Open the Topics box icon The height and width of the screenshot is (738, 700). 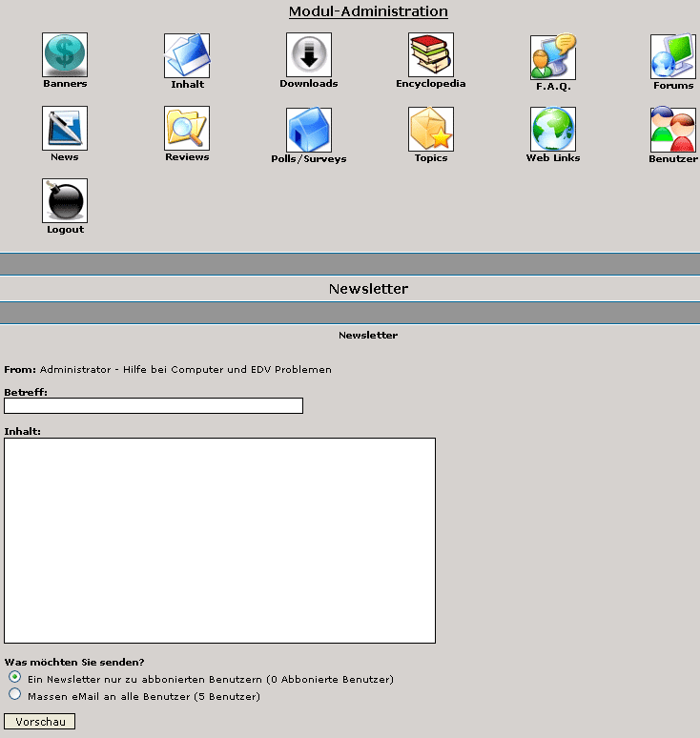coord(431,129)
